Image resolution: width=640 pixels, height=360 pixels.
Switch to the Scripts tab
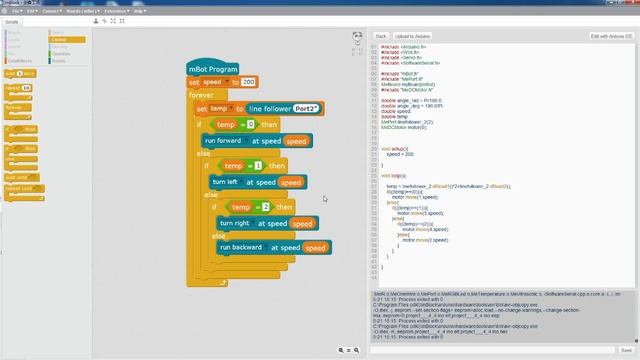tap(11, 22)
